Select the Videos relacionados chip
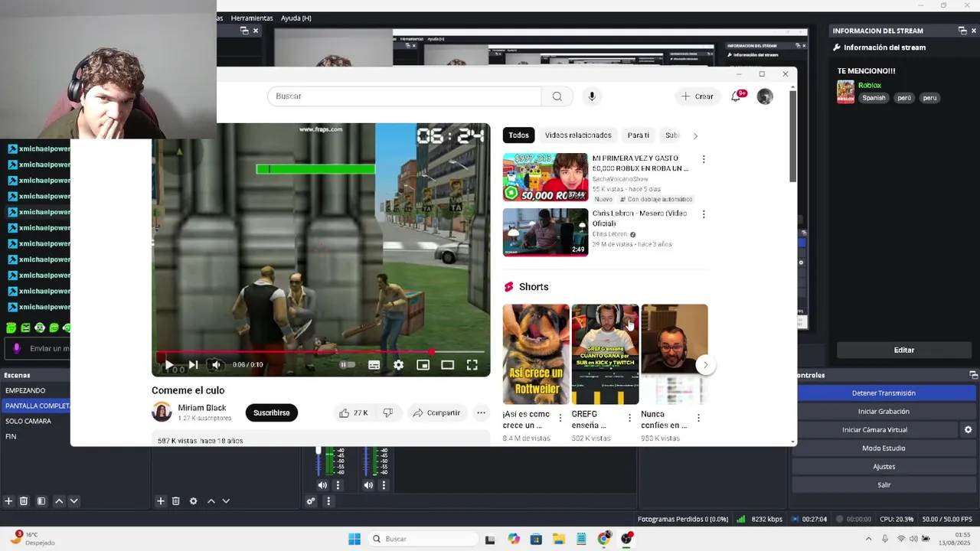980x551 pixels. click(578, 135)
